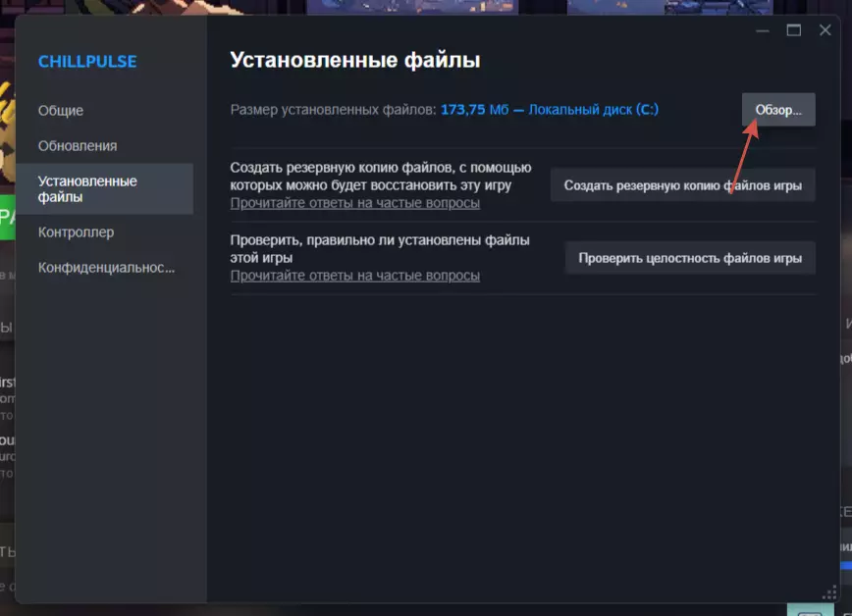Image resolution: width=852 pixels, height=616 pixels.
Task: Click the CHILLPULSE game title
Action: coord(87,62)
